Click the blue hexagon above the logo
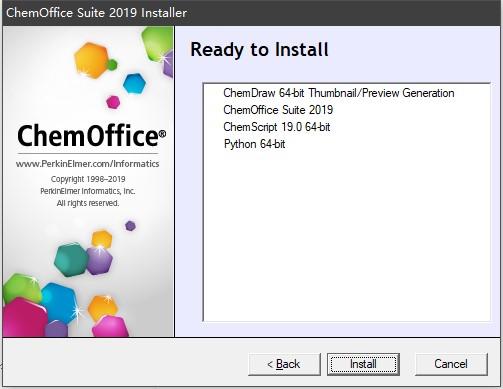This screenshot has width=503, height=389. [x=134, y=83]
